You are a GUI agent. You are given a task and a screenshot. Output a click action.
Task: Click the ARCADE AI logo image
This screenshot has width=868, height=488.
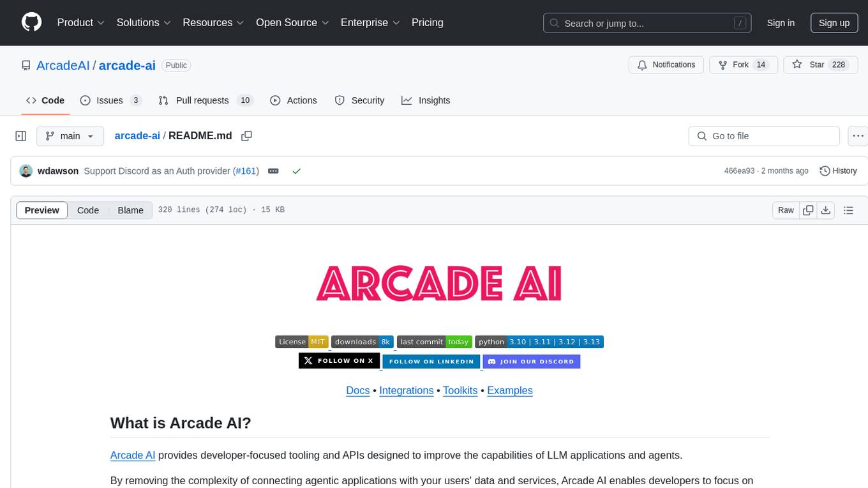tap(439, 284)
